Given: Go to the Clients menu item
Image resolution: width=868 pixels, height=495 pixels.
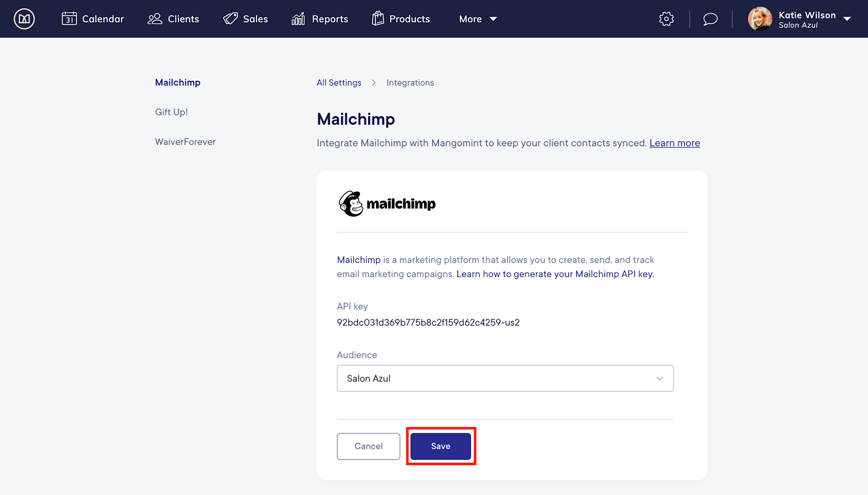Looking at the screenshot, I should pyautogui.click(x=173, y=19).
